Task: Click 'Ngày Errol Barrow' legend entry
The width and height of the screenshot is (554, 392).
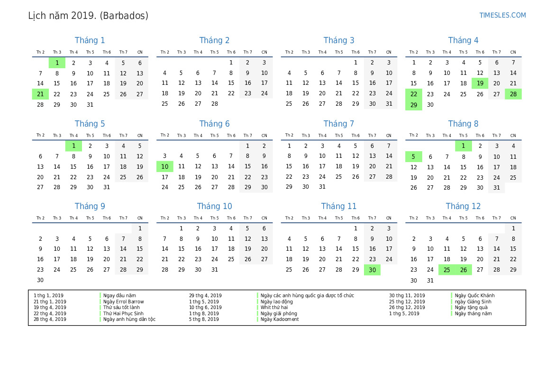Action: click(123, 301)
